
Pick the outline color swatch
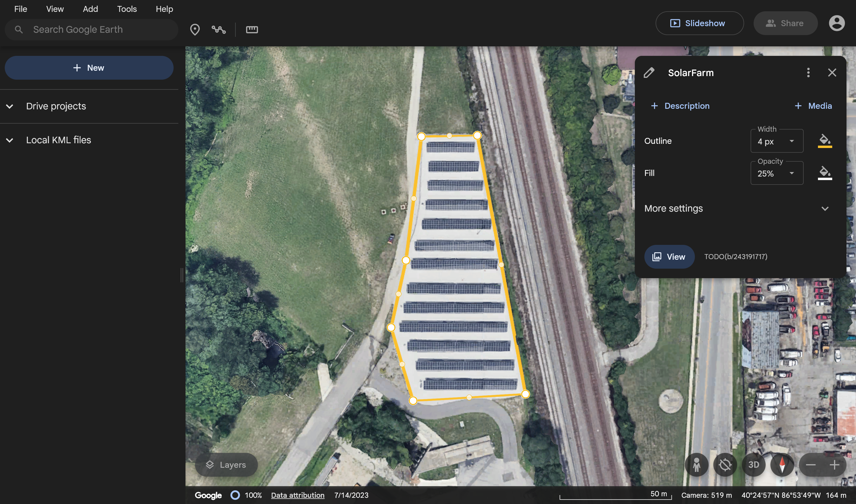pos(824,141)
